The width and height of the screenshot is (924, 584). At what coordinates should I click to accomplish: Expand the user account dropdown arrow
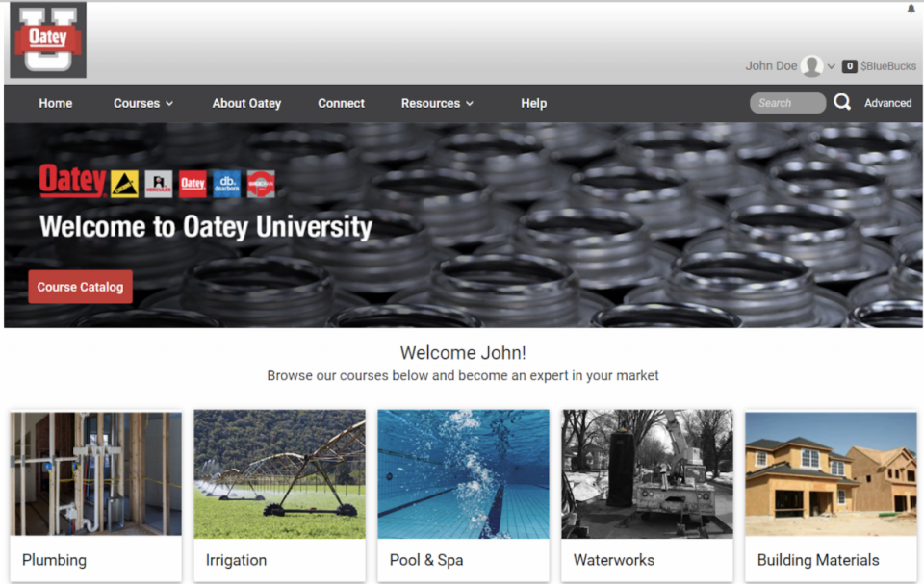pos(832,66)
